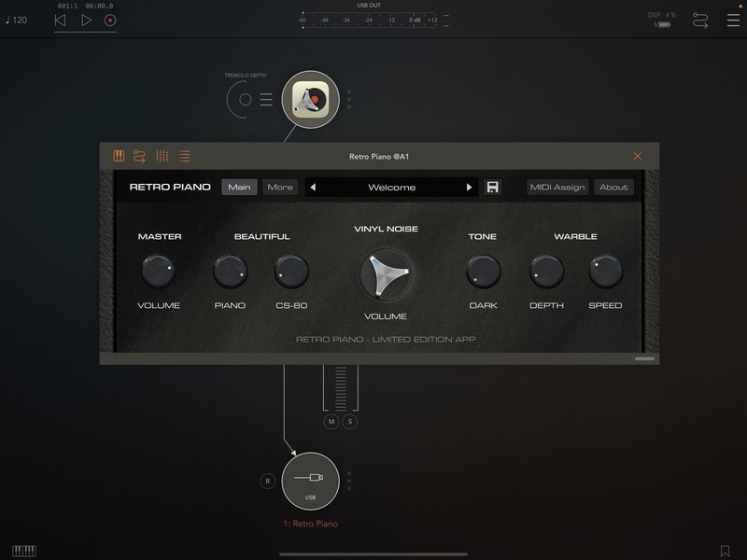Viewport: 747px width, 560px height.
Task: Show keyboard in plugin window header
Action: click(119, 156)
